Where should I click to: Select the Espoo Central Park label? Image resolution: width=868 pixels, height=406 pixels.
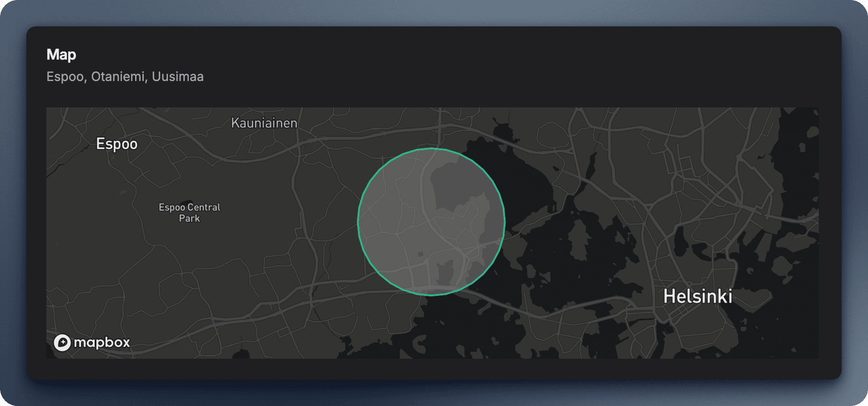[189, 213]
